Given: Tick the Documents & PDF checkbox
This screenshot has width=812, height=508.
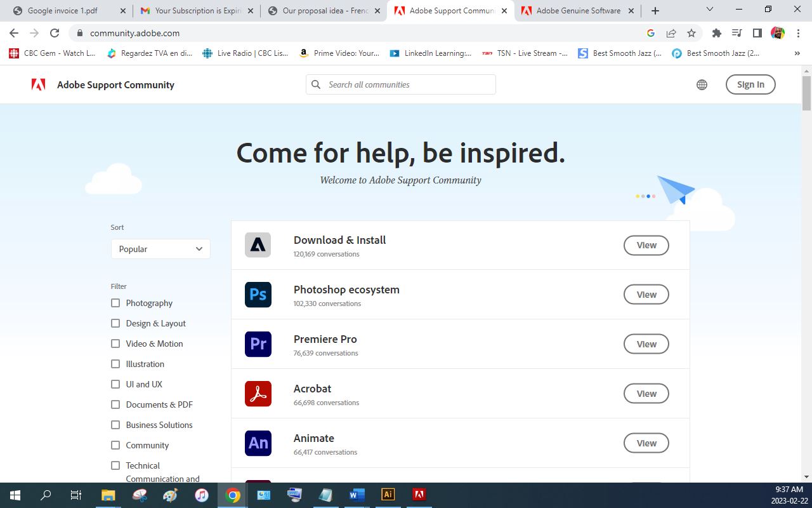Looking at the screenshot, I should (x=115, y=404).
